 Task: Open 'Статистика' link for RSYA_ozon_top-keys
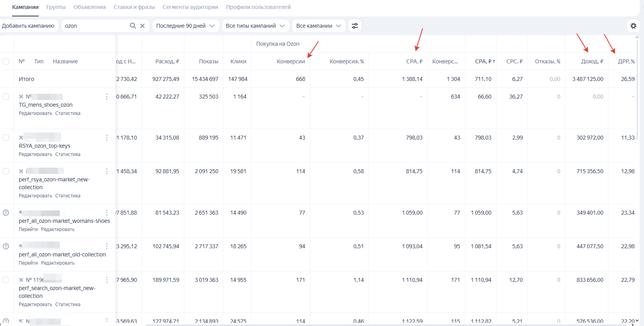coord(68,154)
